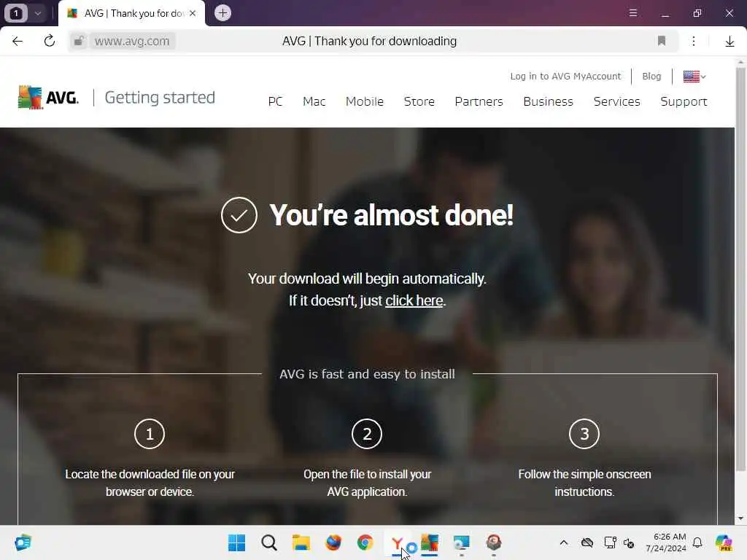Click the 'click here' download link
This screenshot has width=747, height=560.
[414, 300]
